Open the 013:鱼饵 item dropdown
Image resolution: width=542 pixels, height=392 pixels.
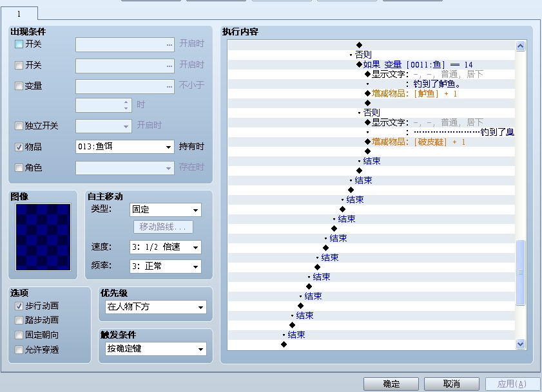[125, 147]
